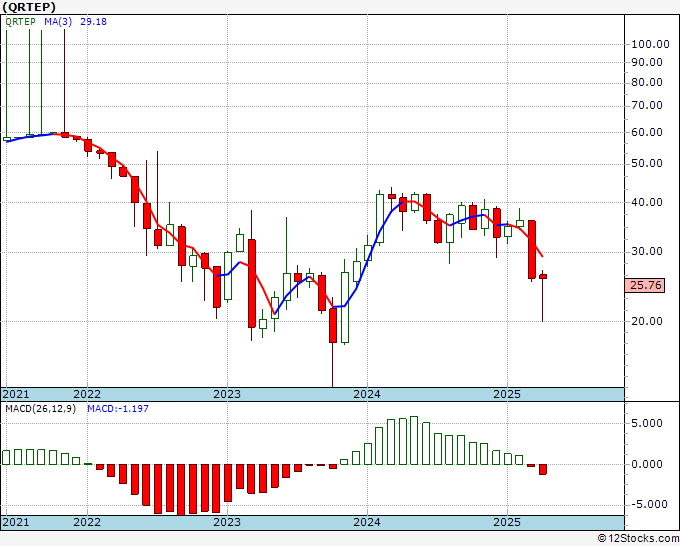Click the (QRTEP) chart title
Image resolution: width=680 pixels, height=546 pixels.
point(29,7)
